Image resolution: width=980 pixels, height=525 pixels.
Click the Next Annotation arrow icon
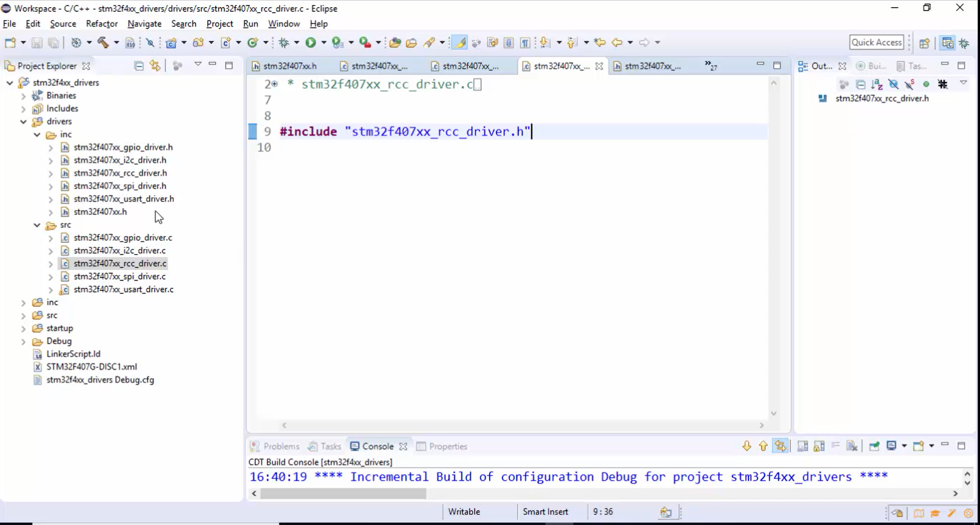click(x=545, y=43)
